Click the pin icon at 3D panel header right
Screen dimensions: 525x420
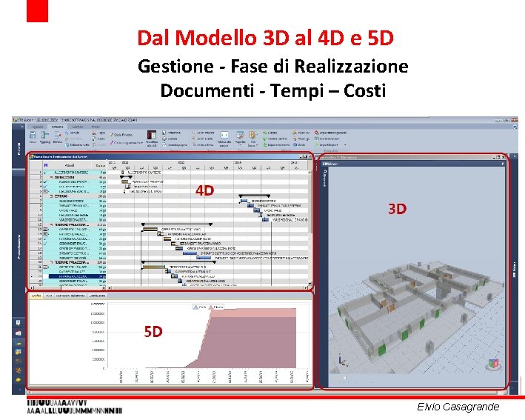tap(502, 164)
